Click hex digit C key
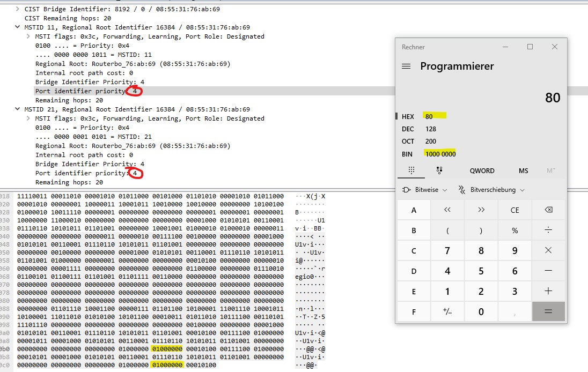The height and width of the screenshot is (372, 588). click(414, 250)
